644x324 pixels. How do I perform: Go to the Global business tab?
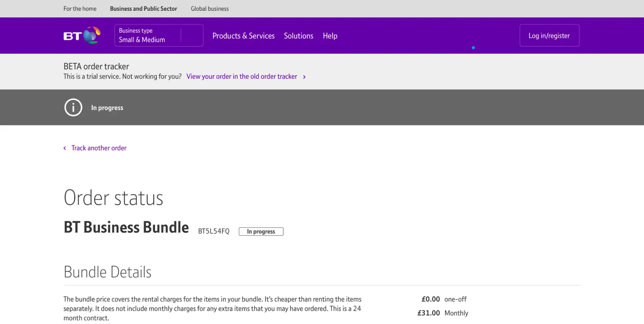click(x=210, y=9)
